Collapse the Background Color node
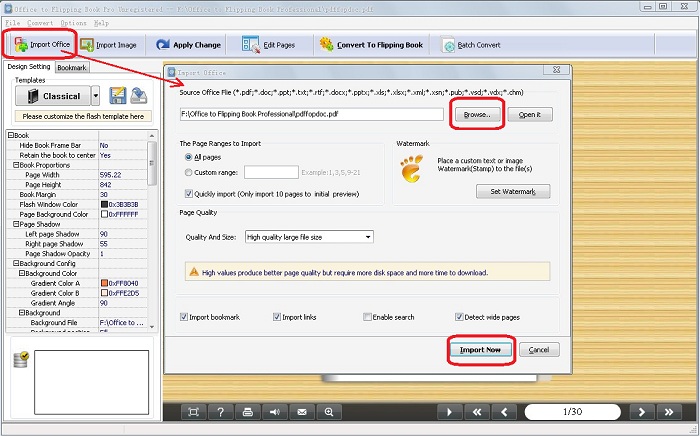Screen dimensions: 700x436 coord(22,273)
